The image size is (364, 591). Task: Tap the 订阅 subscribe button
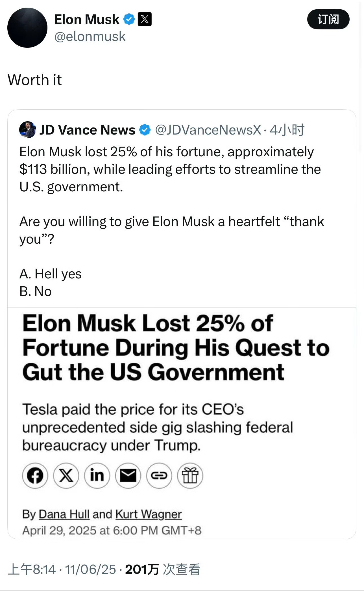[328, 19]
